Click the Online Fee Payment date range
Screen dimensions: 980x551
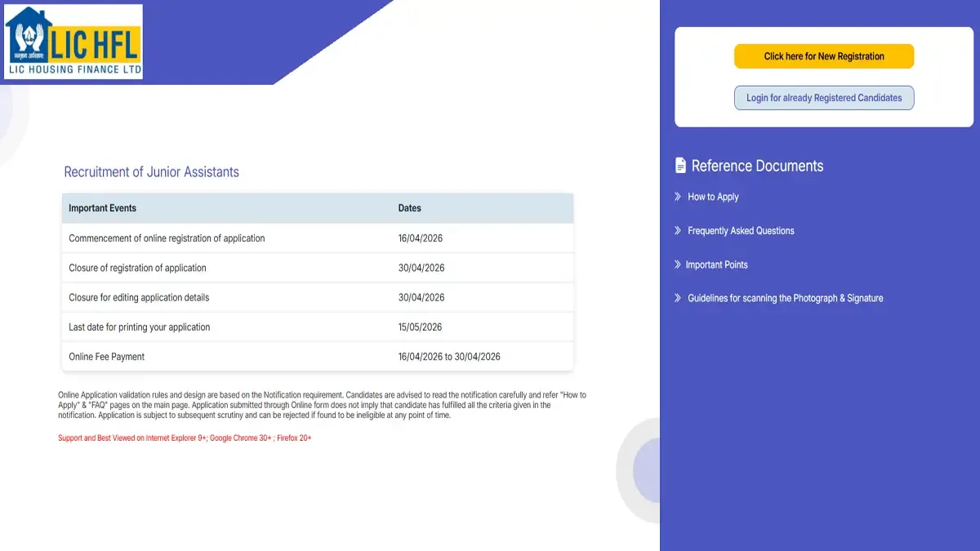point(449,357)
